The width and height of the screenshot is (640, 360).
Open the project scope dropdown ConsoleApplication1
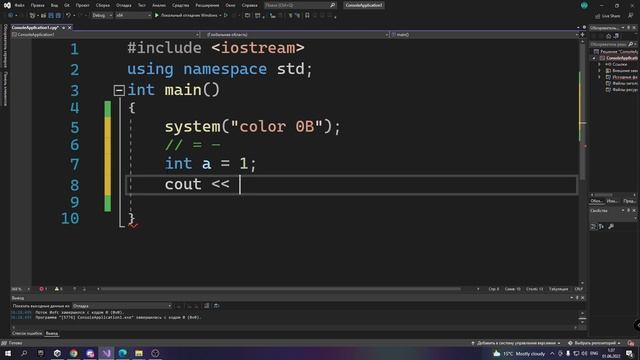(105, 35)
